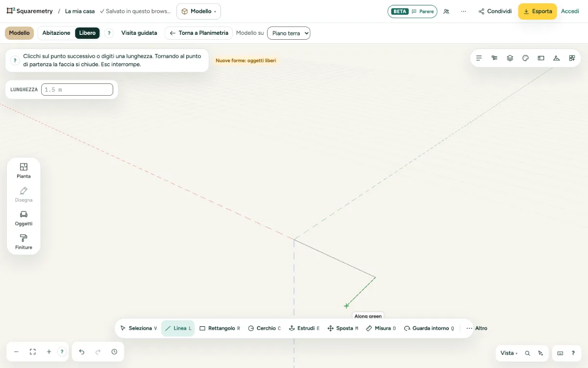Open help next to Libero toggle

pyautogui.click(x=109, y=33)
